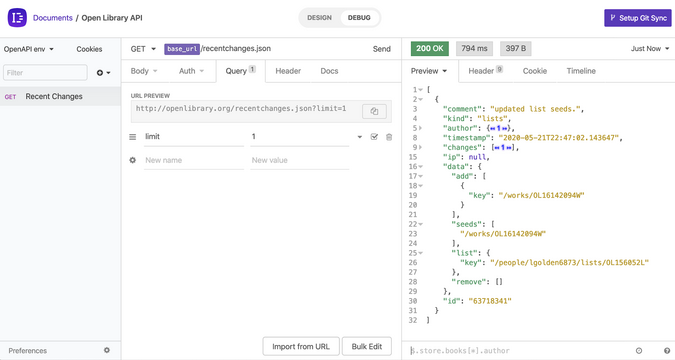The height and width of the screenshot is (360, 675).
Task: Collapse the "data" object on line 16
Action: pos(421,167)
